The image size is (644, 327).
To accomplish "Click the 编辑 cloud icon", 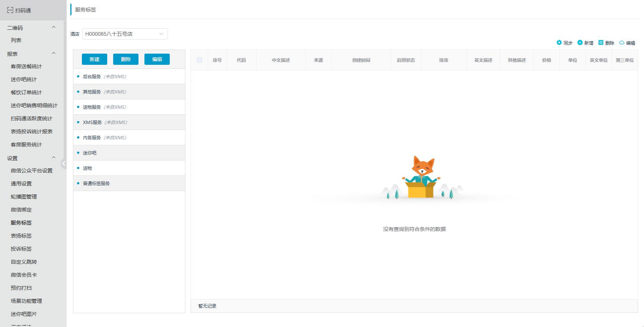I will click(x=621, y=43).
